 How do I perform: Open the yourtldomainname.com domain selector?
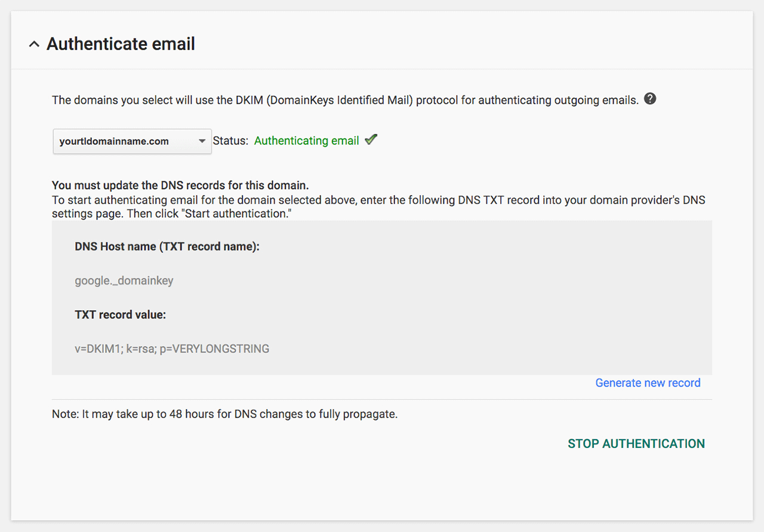click(x=132, y=141)
